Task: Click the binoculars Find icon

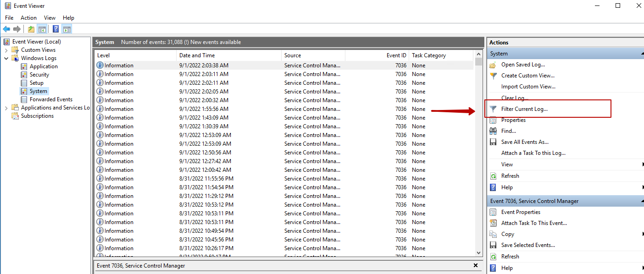Action: (x=493, y=131)
